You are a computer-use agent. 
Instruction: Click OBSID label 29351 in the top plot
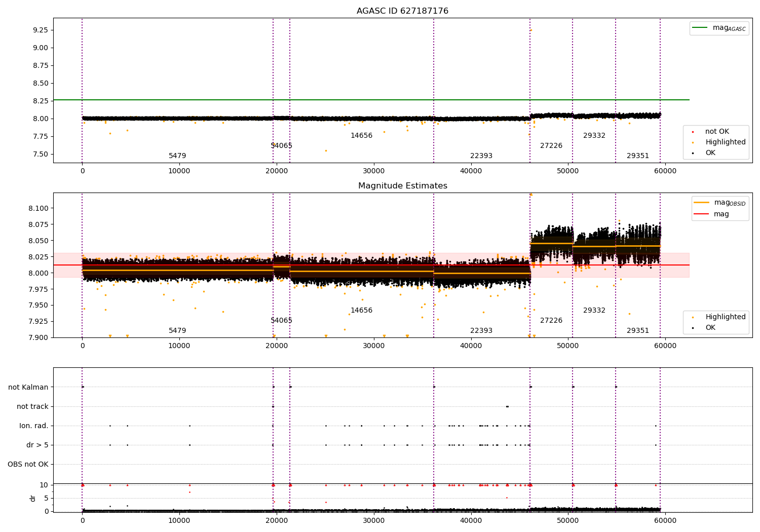point(638,156)
